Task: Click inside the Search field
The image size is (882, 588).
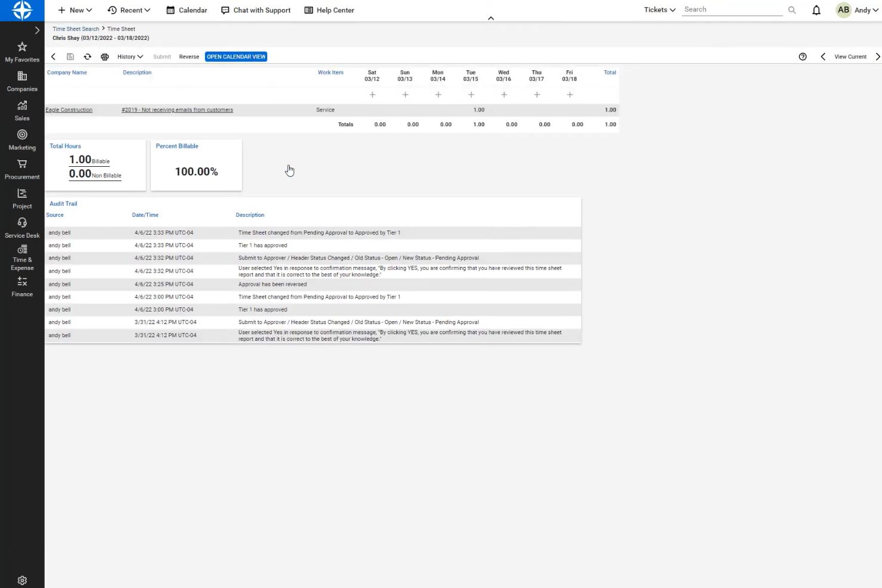Action: click(x=733, y=9)
